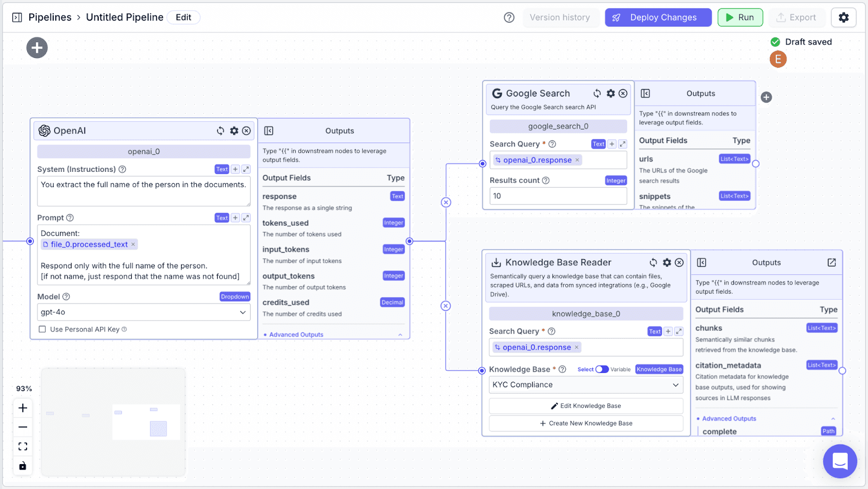This screenshot has width=868, height=489.
Task: Click into the Results count field showing 10
Action: pos(558,196)
